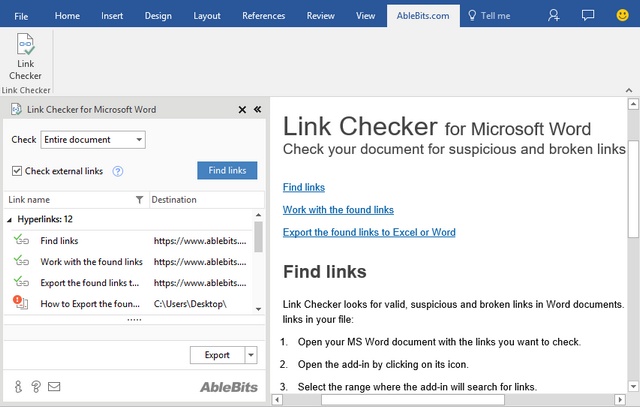Image resolution: width=640 pixels, height=407 pixels.
Task: Follow Export the found links to Excel or Word link
Action: [369, 232]
